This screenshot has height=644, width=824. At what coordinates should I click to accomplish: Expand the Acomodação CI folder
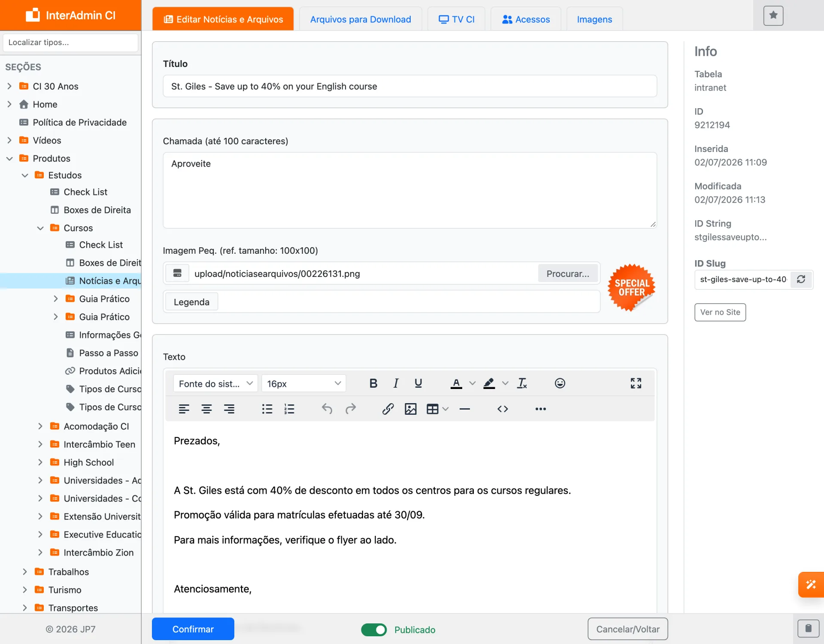click(40, 426)
